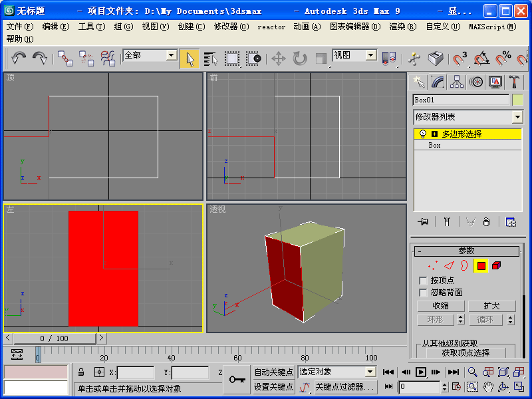Open the Hierarchy command panel tab

pos(457,82)
